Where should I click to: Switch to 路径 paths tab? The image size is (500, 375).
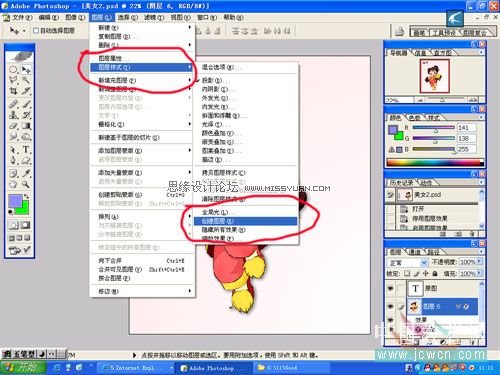tap(433, 252)
